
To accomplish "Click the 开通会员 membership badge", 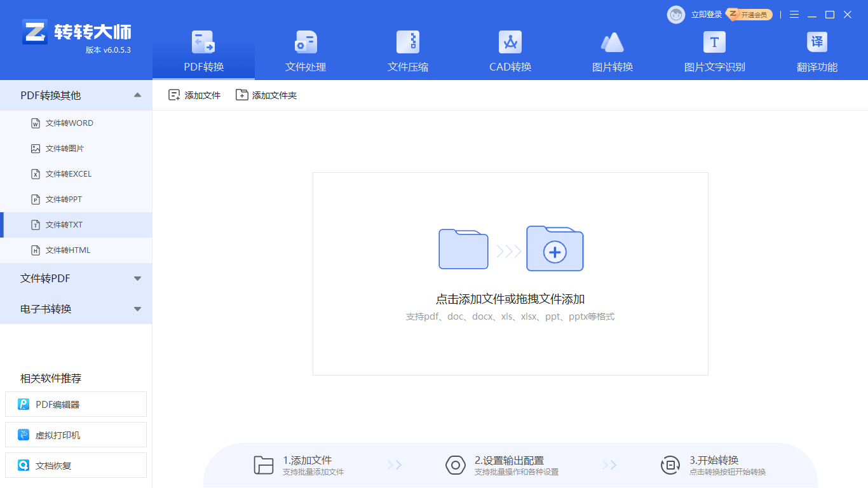I will point(750,15).
